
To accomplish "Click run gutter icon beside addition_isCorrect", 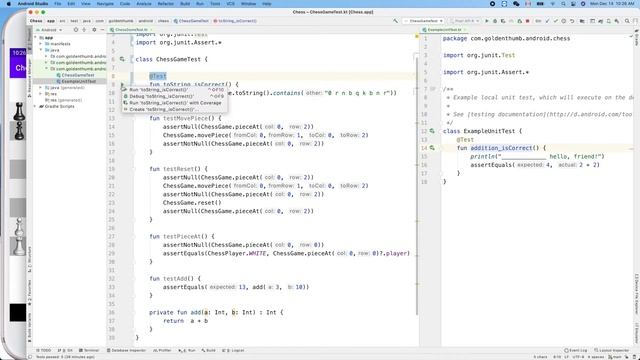I will click(x=432, y=148).
